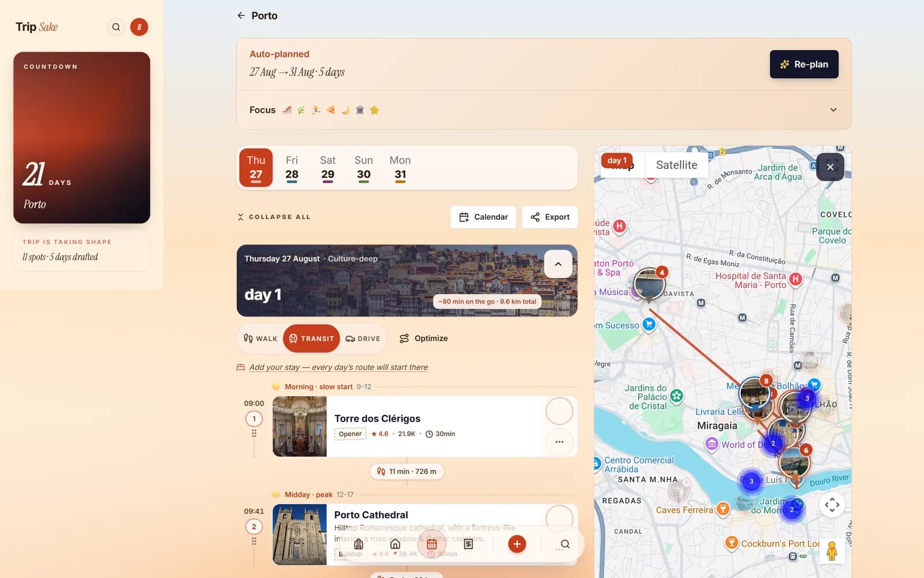The image size is (924, 578).
Task: Click the blue cluster at Jardim do Morro
Action: pos(792,510)
